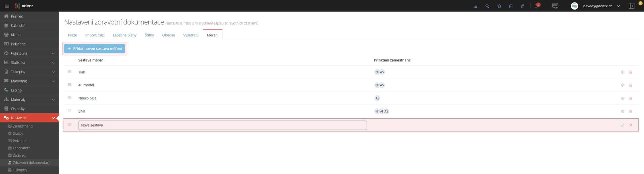Screen dimensions: 644x174
Task: Open settings gear for Tlak row
Action: pos(623,72)
